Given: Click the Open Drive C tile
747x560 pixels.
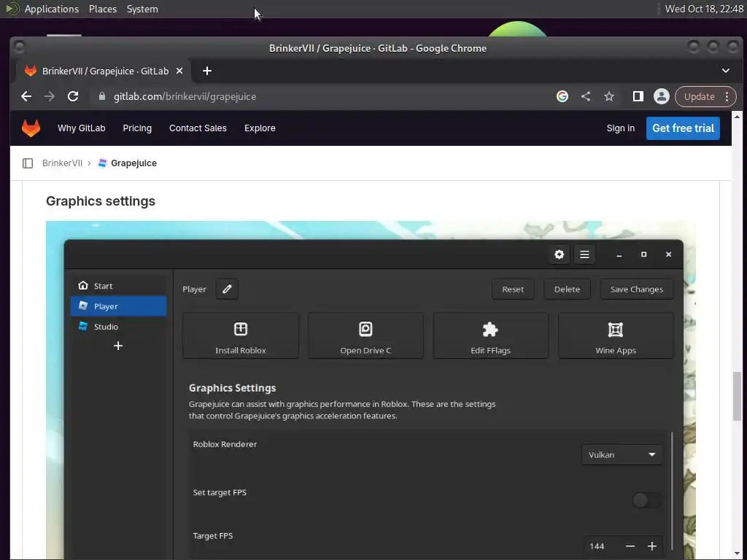Looking at the screenshot, I should click(365, 335).
